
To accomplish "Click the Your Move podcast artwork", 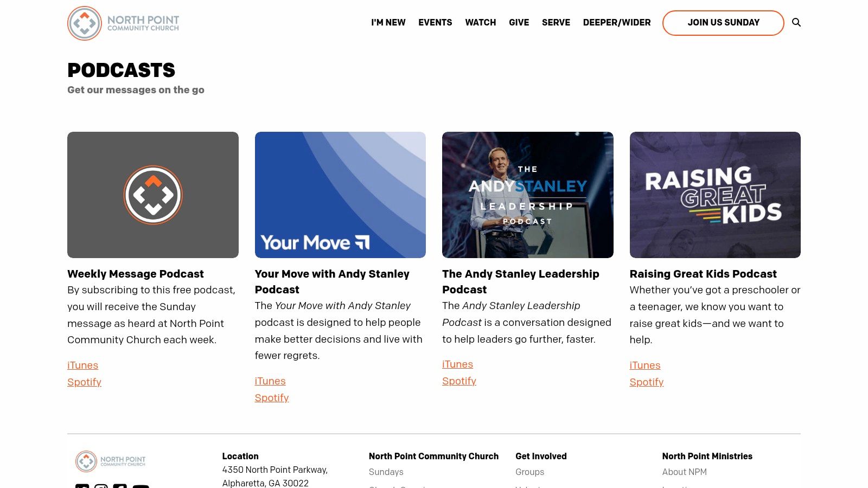I will point(340,195).
